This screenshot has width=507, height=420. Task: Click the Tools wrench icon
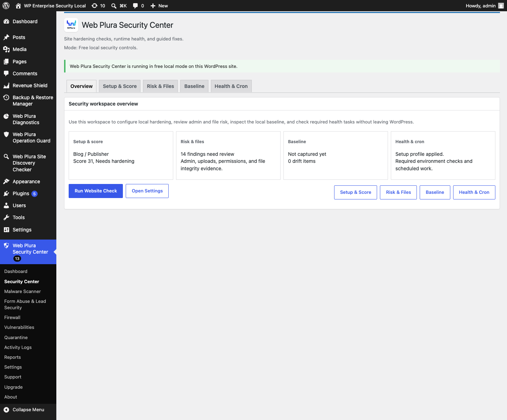[6, 217]
